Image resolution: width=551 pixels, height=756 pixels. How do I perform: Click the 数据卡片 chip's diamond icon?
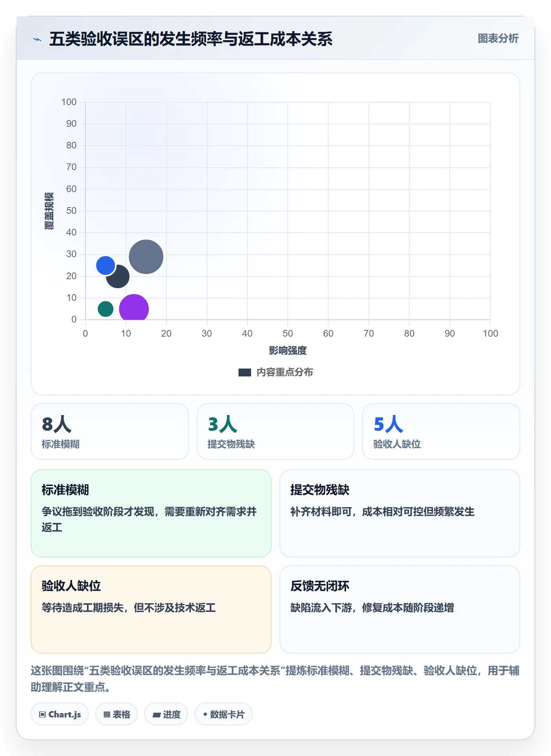(205, 714)
